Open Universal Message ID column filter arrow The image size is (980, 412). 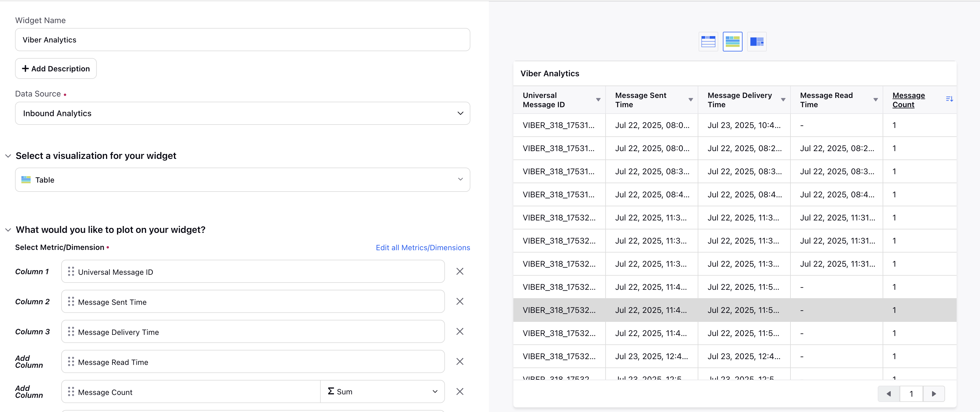(598, 100)
